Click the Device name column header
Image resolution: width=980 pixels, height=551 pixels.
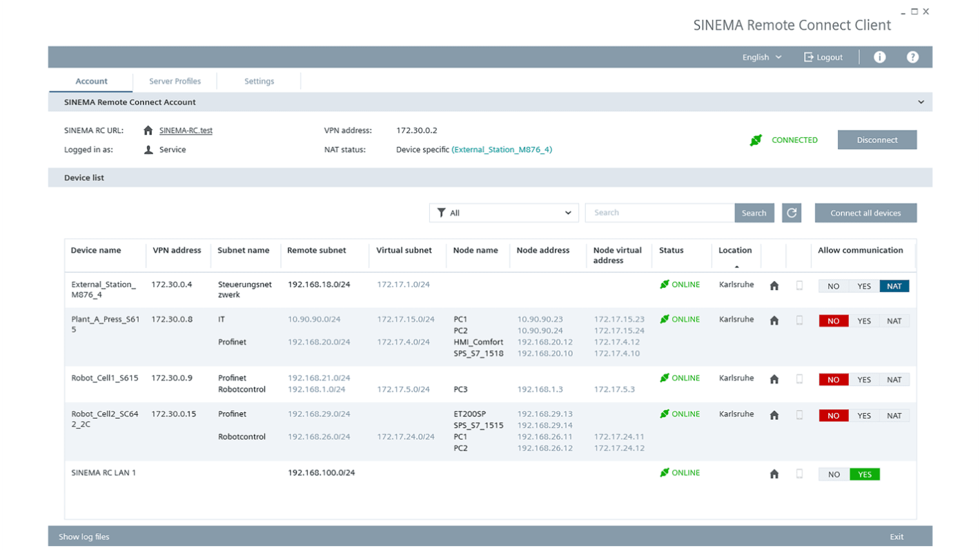click(x=96, y=251)
